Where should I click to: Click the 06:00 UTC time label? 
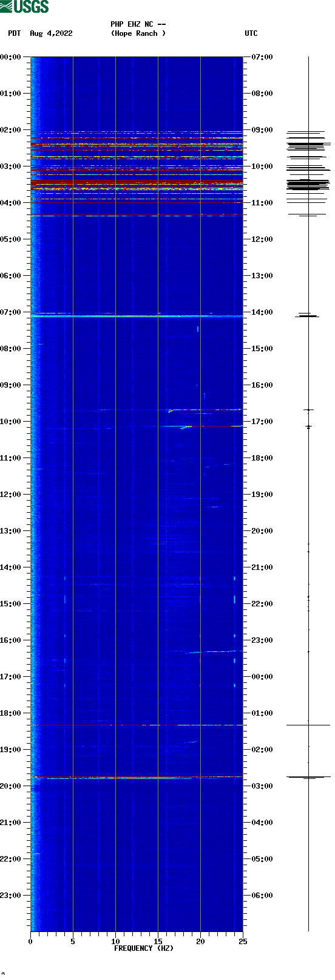(262, 896)
